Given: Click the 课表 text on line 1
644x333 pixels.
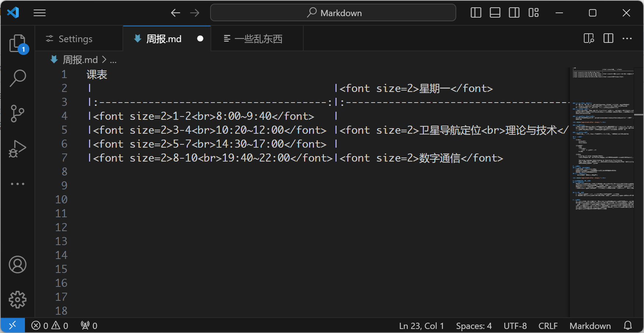Looking at the screenshot, I should coord(97,74).
